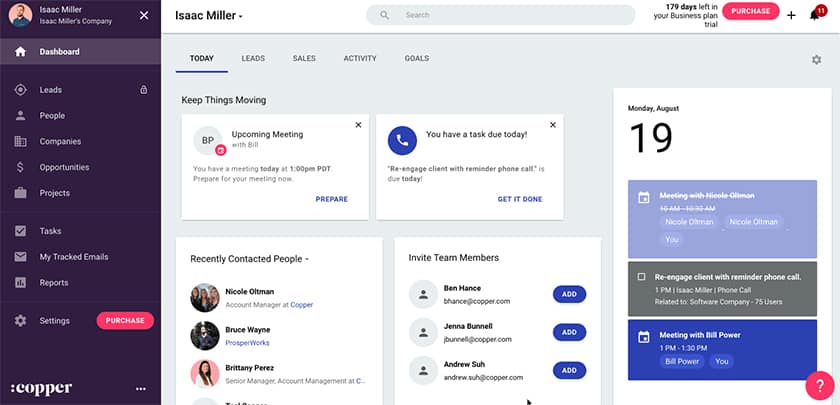Select Dashboard in the sidebar menu
840x405 pixels.
click(x=80, y=52)
